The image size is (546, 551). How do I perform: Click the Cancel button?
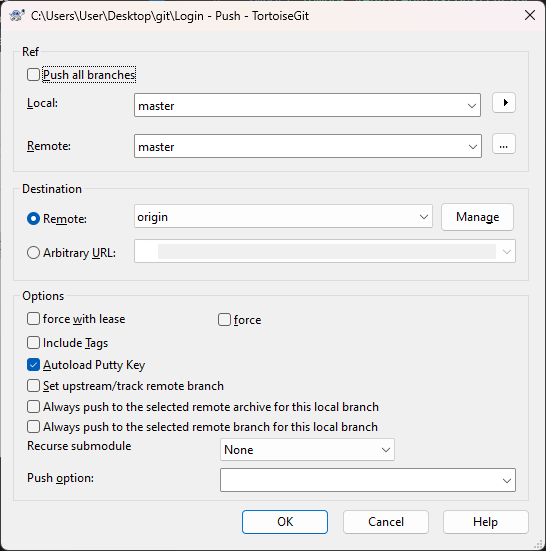click(x=386, y=522)
